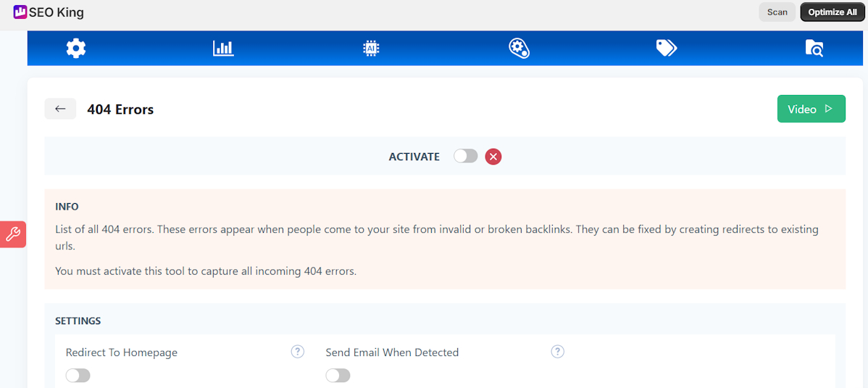868x388 pixels.
Task: Open the tags tab
Action: coord(666,49)
